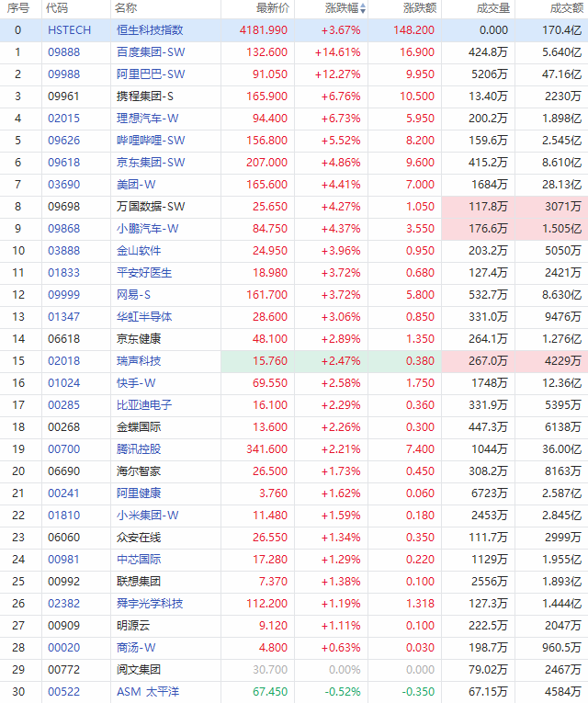The width and height of the screenshot is (588, 703).
Task: Select 京东健康 row name
Action: click(139, 338)
